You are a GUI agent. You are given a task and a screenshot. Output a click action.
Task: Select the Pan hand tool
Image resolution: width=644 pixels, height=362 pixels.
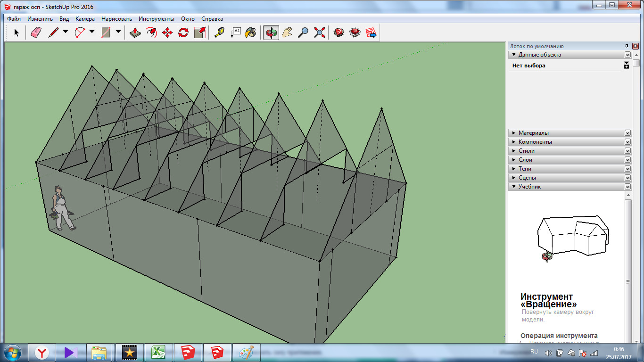click(287, 33)
